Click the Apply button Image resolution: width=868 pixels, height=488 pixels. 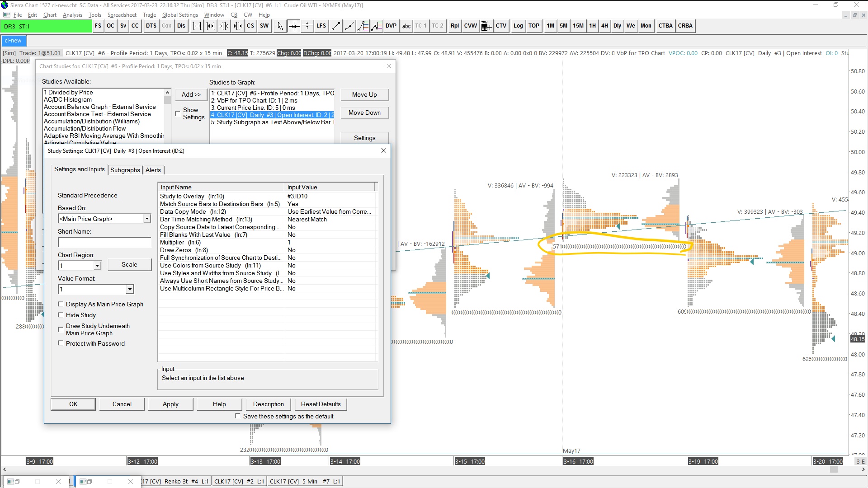point(170,404)
